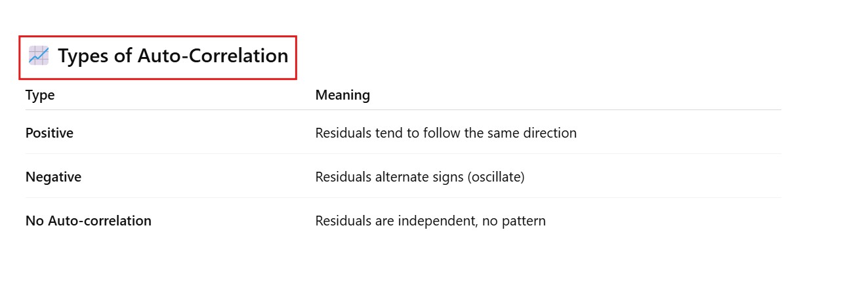The image size is (868, 291).
Task: Click the chart icon beside the heading
Action: [x=39, y=56]
